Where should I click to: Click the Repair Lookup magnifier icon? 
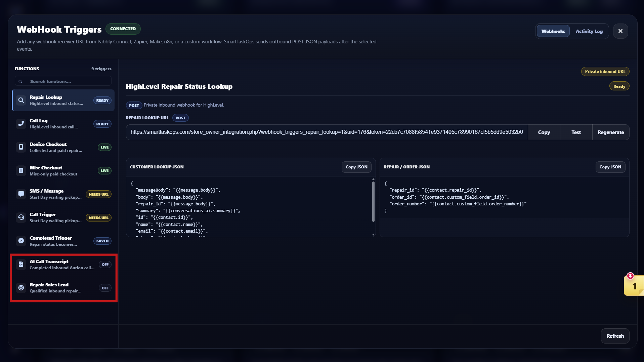point(21,100)
